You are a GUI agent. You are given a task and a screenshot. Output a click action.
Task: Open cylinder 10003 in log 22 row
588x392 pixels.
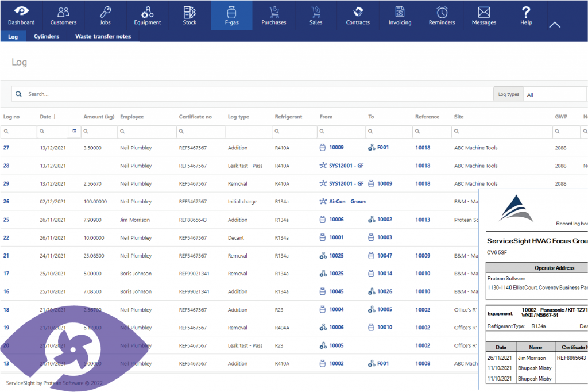(384, 237)
